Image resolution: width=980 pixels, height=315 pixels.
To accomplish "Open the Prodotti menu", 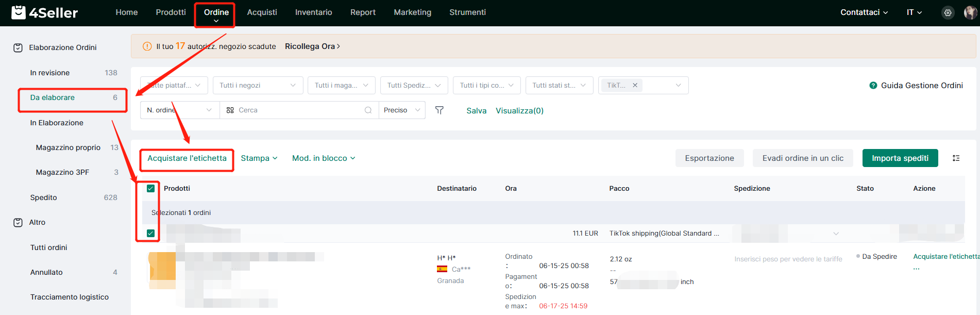I will (x=171, y=12).
